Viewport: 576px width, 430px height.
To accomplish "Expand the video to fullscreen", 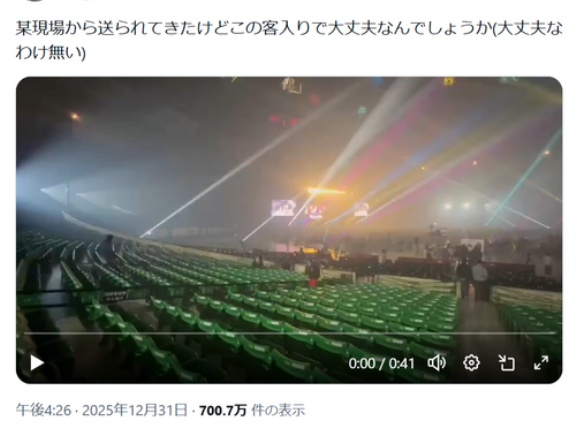I will coord(541,363).
